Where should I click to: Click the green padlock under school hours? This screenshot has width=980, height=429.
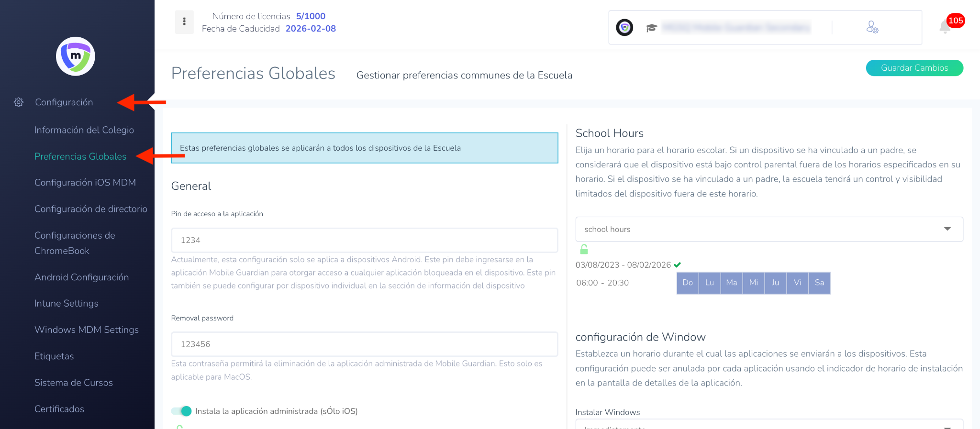(584, 249)
